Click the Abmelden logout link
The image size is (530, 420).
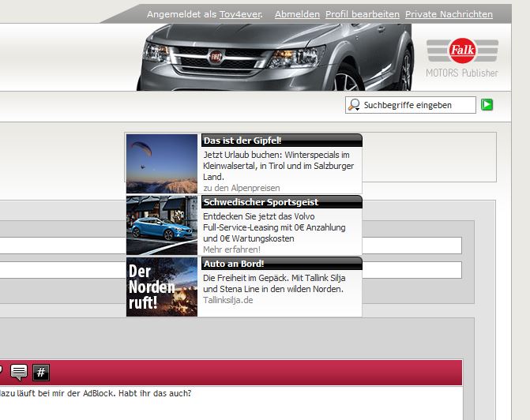tap(297, 14)
